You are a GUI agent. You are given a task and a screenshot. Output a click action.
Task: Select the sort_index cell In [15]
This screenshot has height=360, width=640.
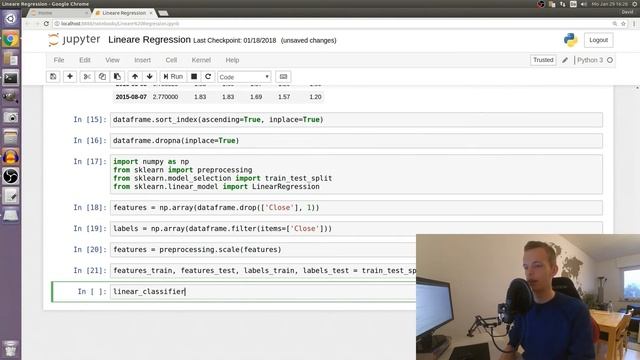pyautogui.click(x=356, y=120)
